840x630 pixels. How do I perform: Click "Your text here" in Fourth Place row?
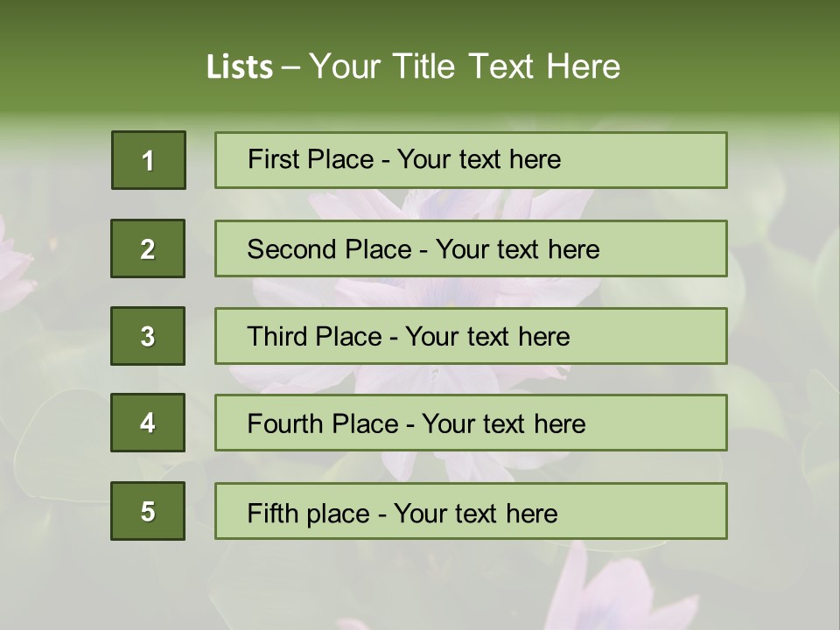pyautogui.click(x=503, y=424)
